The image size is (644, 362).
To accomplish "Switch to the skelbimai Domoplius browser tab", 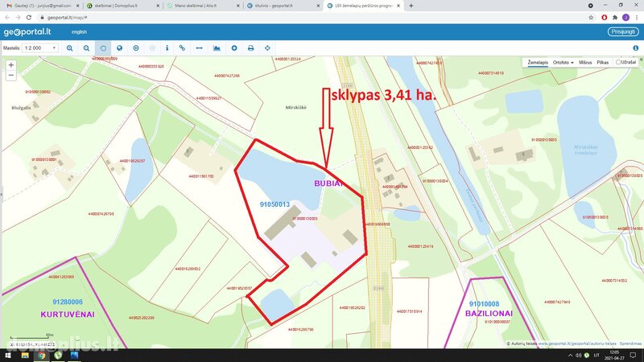I will (122, 6).
